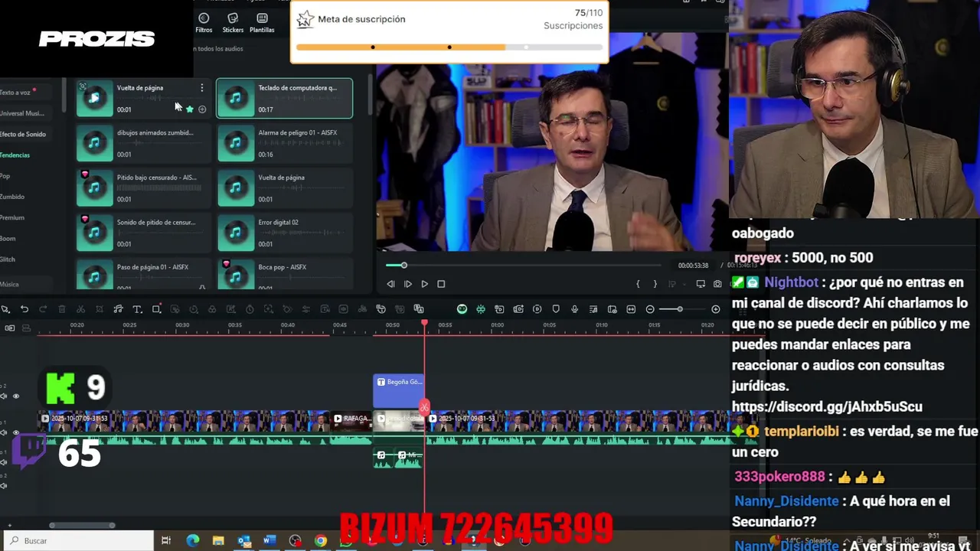This screenshot has height=551, width=980.
Task: Split clip with the scissors icon
Action: pyautogui.click(x=80, y=309)
